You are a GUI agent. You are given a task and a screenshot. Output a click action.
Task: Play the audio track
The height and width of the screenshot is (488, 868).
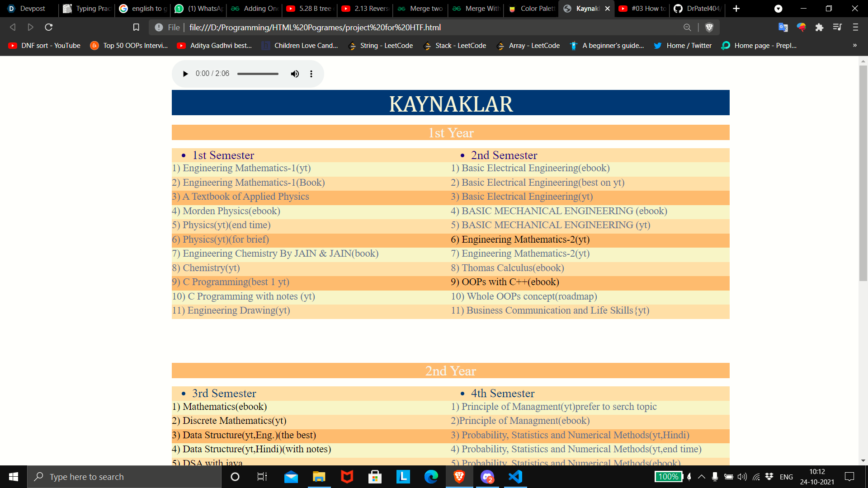point(185,74)
